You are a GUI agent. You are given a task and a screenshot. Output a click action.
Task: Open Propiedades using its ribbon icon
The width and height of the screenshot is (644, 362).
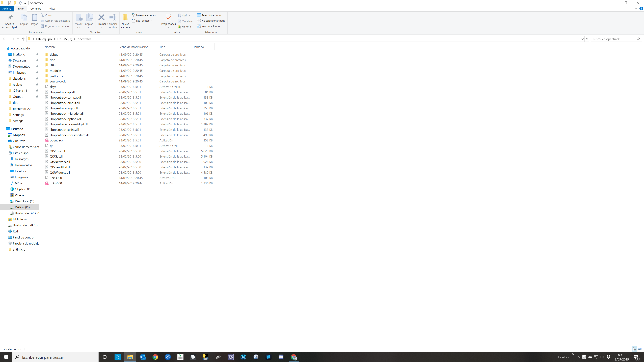click(168, 17)
